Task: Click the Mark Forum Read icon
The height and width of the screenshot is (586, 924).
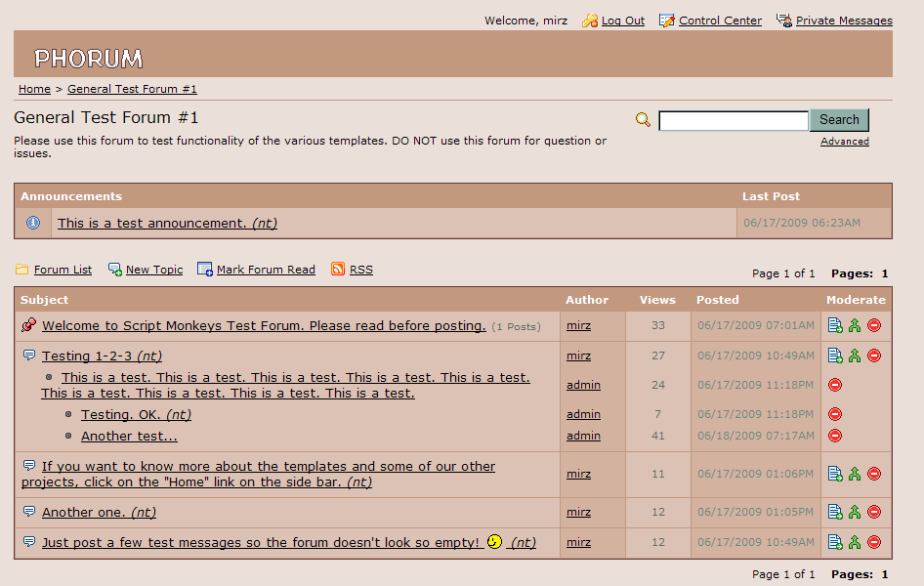Action: pyautogui.click(x=204, y=270)
